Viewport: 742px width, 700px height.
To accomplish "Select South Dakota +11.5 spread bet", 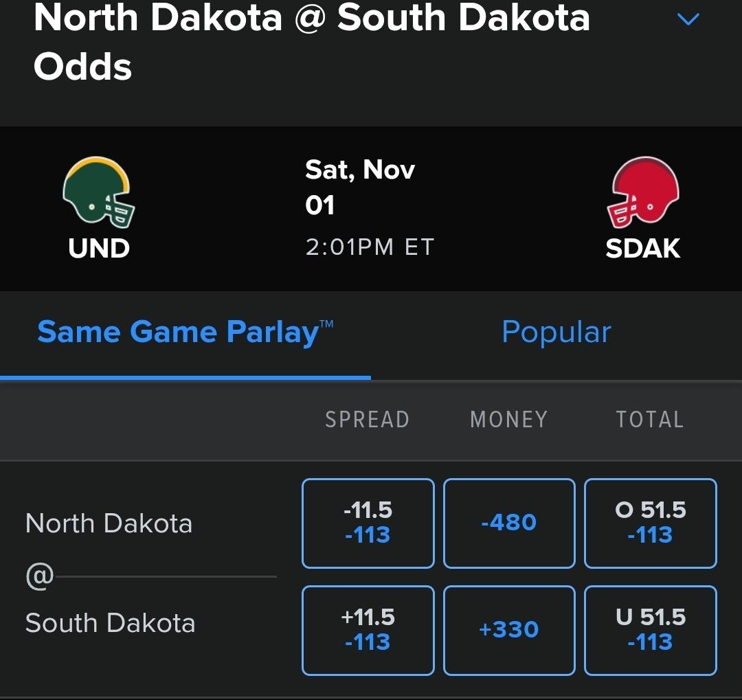I will click(x=368, y=630).
